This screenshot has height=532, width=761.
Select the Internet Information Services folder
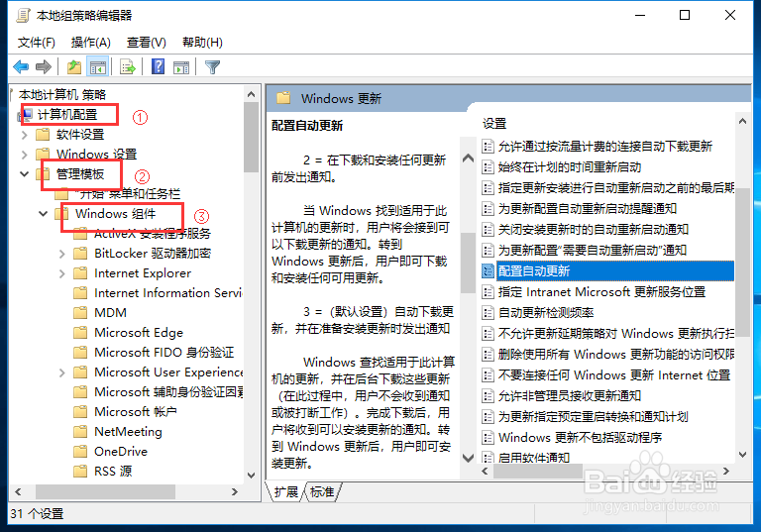[x=167, y=293]
